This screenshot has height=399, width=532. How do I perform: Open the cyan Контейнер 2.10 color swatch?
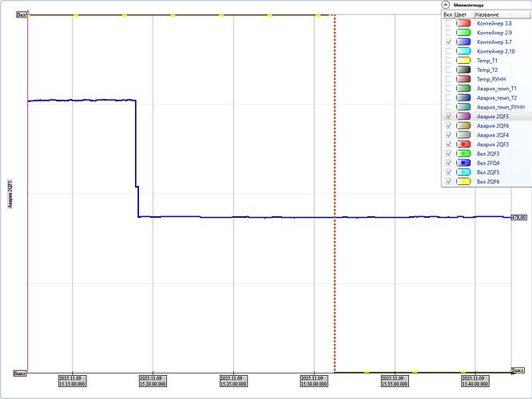pyautogui.click(x=463, y=52)
